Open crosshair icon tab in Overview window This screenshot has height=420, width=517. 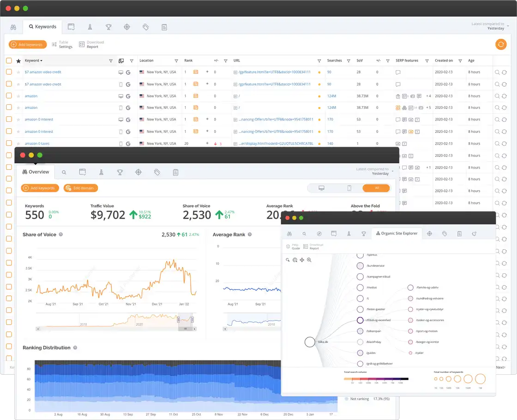click(x=138, y=172)
